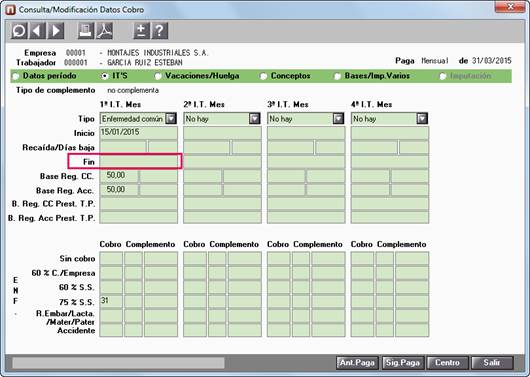Click Salir button

point(492,363)
